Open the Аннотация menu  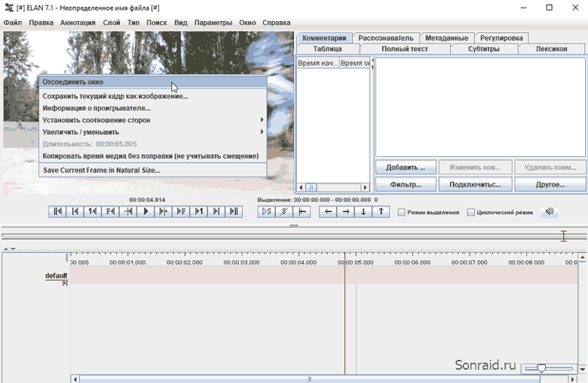[78, 23]
